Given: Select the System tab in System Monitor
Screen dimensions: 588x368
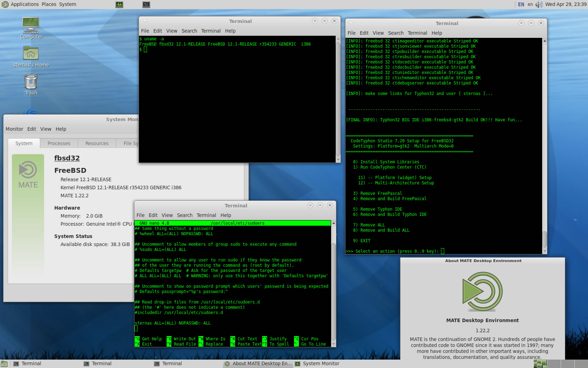Looking at the screenshot, I should [x=24, y=143].
